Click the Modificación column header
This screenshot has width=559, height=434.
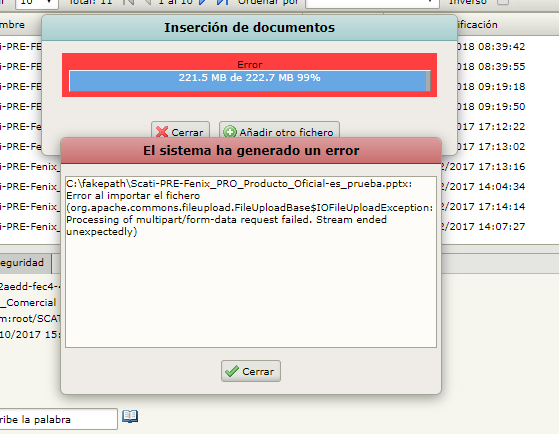tap(477, 25)
